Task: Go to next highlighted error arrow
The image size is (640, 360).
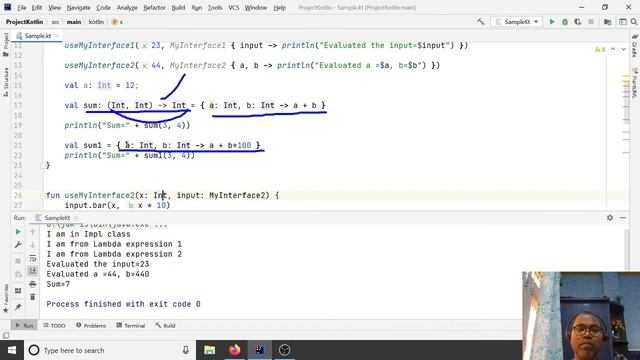Action: point(623,49)
